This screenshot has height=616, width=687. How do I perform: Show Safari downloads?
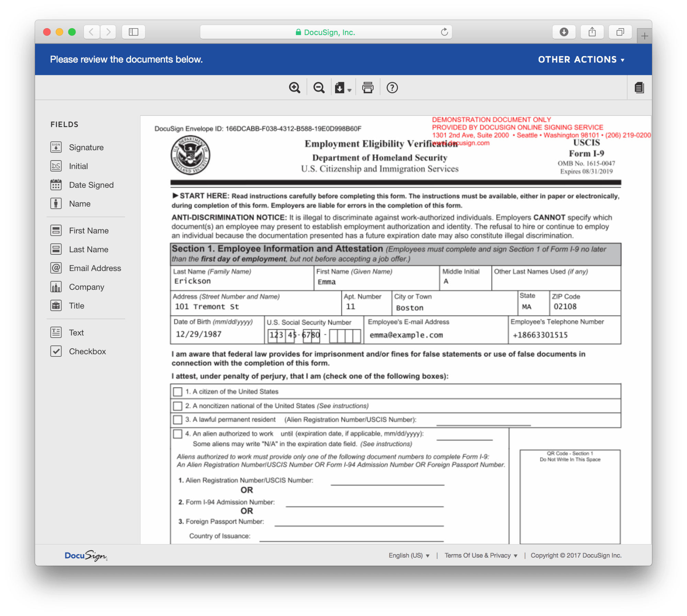click(x=564, y=32)
